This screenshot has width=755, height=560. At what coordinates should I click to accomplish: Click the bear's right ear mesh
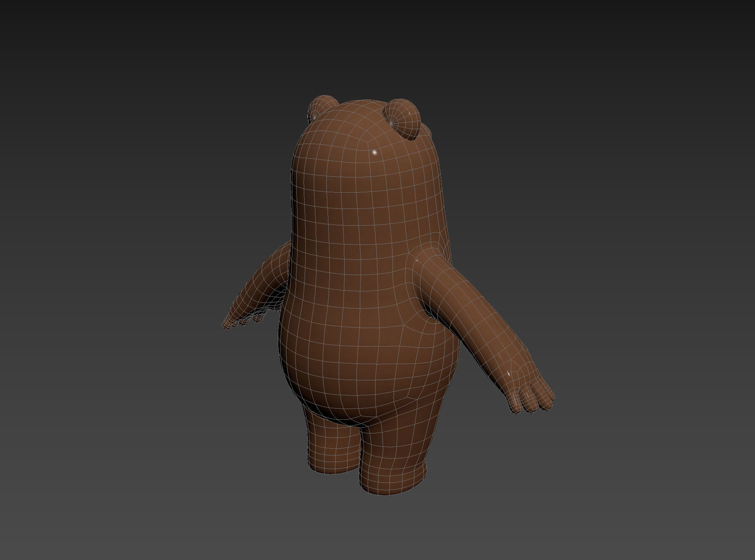coord(402,119)
